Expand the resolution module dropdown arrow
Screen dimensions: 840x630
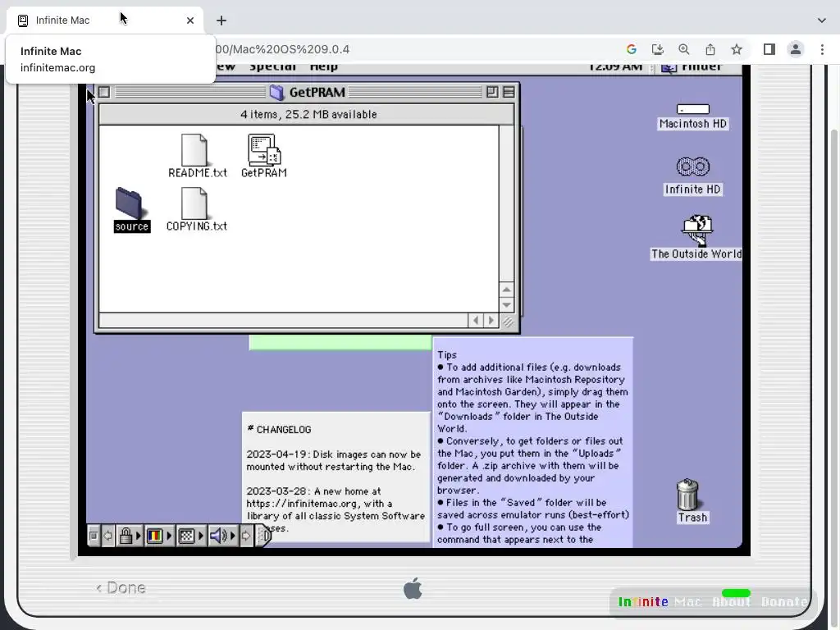tap(201, 536)
